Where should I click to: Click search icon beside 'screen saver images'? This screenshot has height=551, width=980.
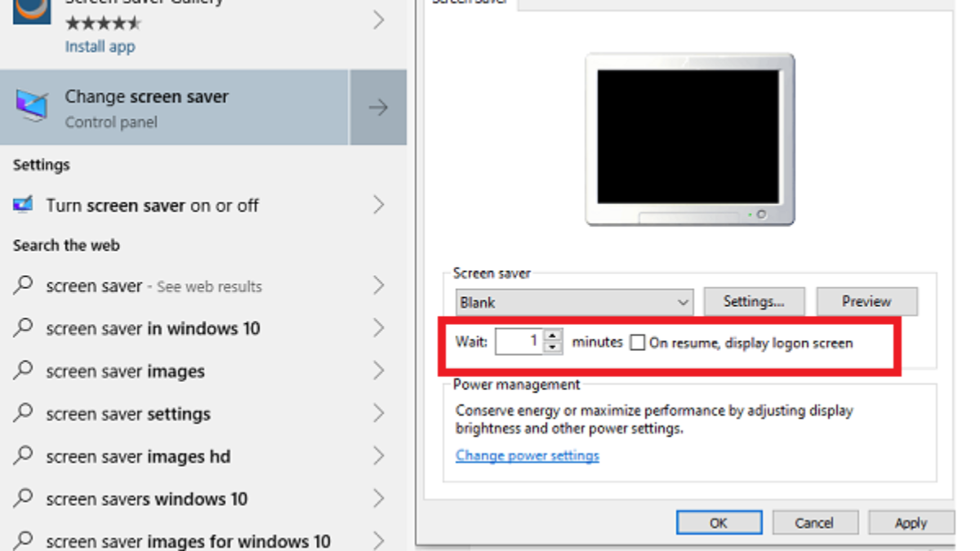[x=24, y=370]
